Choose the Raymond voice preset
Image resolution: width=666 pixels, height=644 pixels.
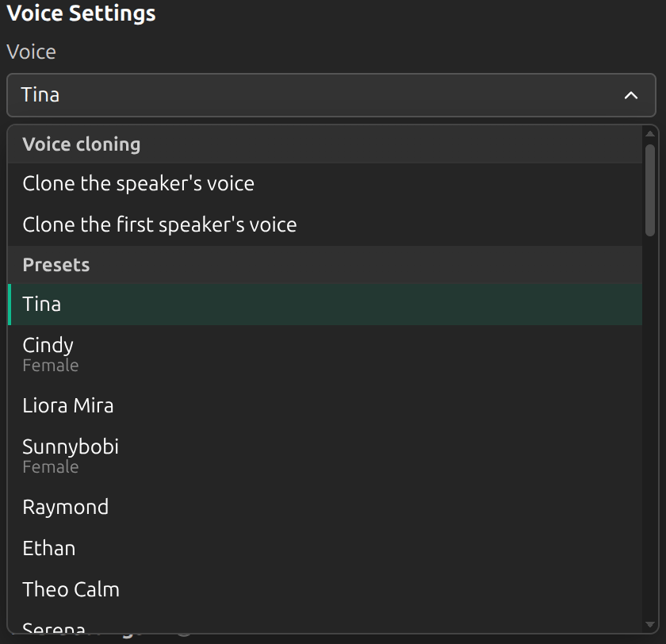325,508
